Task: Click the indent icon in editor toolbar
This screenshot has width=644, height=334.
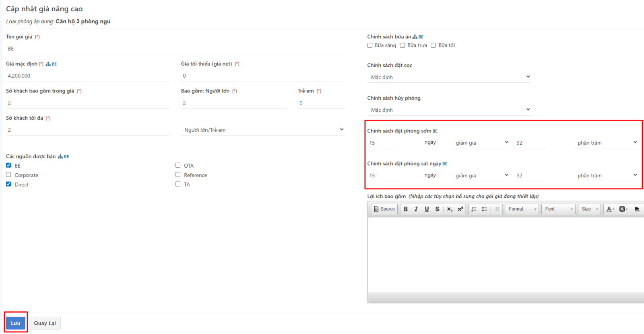Action: [497, 209]
